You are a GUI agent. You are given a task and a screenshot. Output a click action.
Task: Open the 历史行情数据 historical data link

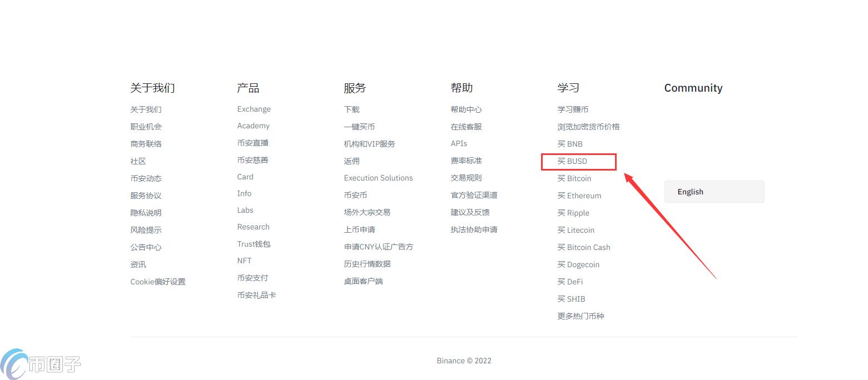368,263
